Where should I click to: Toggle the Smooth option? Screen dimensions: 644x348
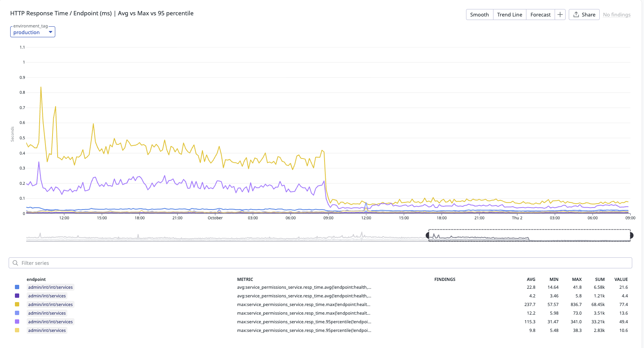coord(479,15)
